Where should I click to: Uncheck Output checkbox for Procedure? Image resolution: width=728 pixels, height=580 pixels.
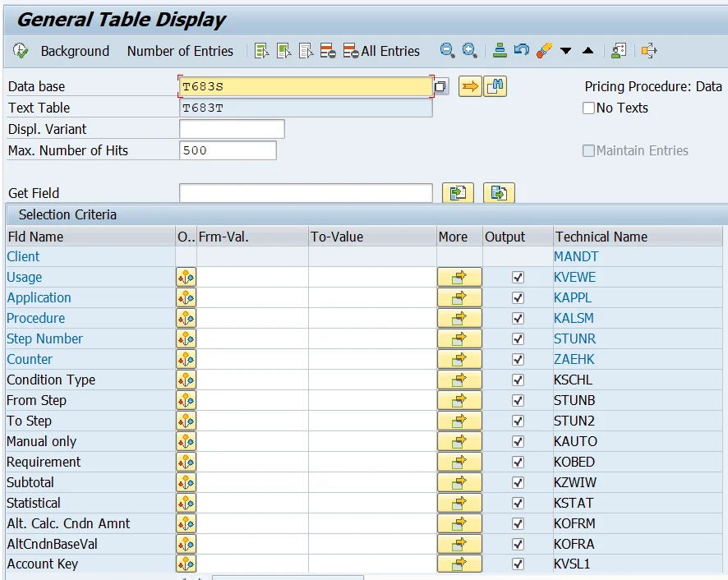518,319
